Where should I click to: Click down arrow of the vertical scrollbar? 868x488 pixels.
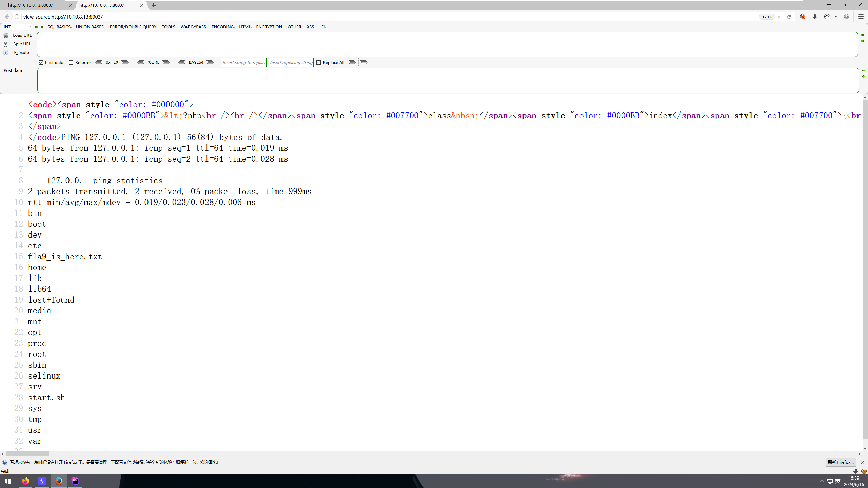865,448
